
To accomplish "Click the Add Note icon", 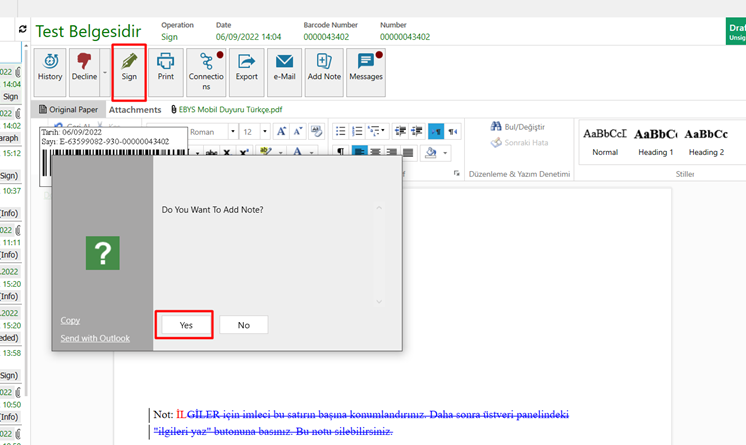I will point(324,68).
